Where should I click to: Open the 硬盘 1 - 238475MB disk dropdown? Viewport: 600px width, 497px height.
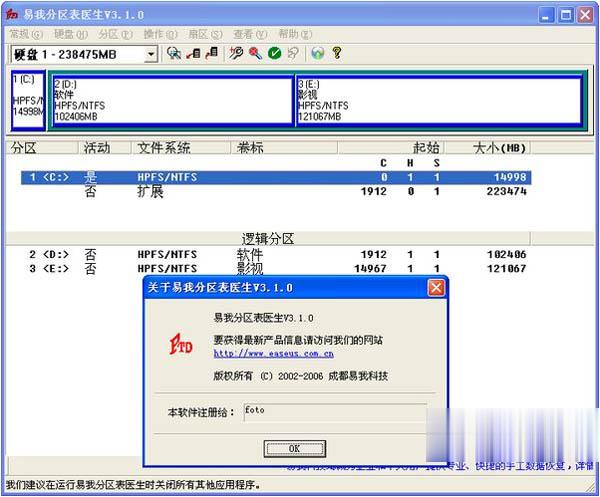pyautogui.click(x=151, y=54)
